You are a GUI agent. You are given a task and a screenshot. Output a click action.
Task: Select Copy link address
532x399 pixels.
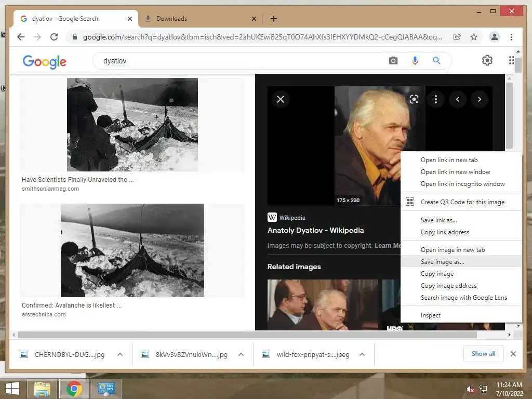(x=461, y=232)
